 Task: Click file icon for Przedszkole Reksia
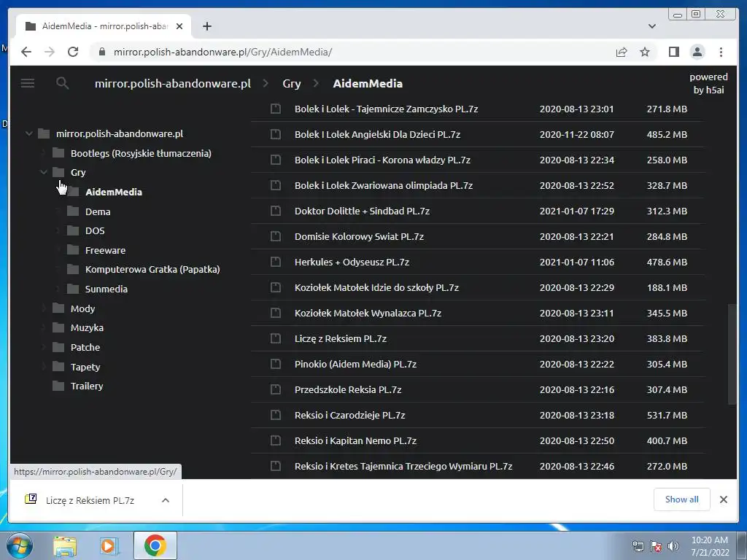[275, 389]
